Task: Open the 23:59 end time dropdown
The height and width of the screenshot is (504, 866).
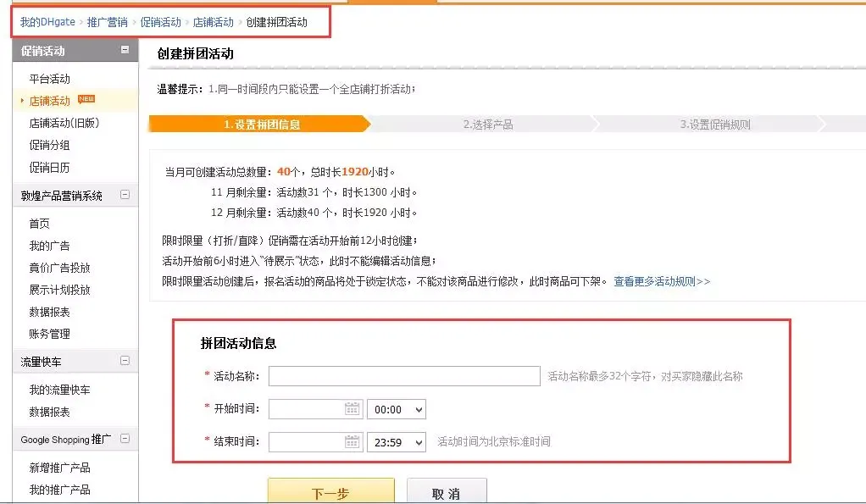Action: 397,441
